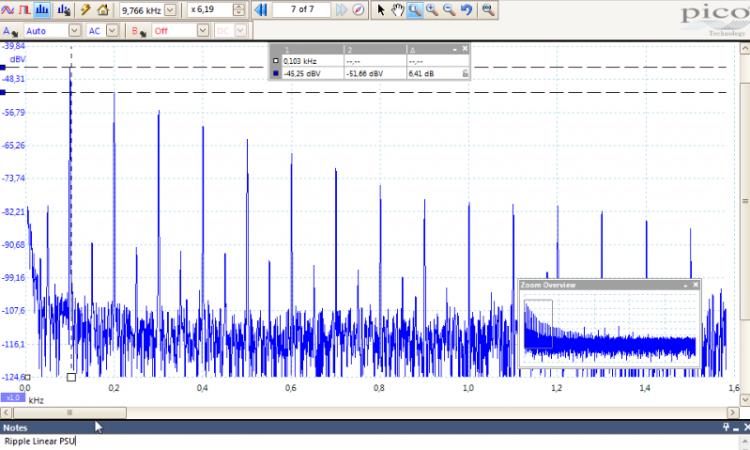Grab the lower signal ruler handle

[x=3, y=92]
